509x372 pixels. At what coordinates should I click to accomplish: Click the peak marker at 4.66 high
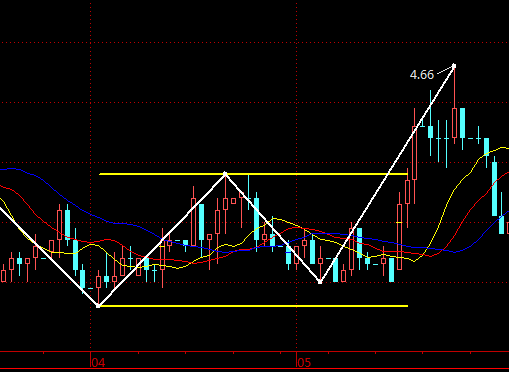[454, 66]
